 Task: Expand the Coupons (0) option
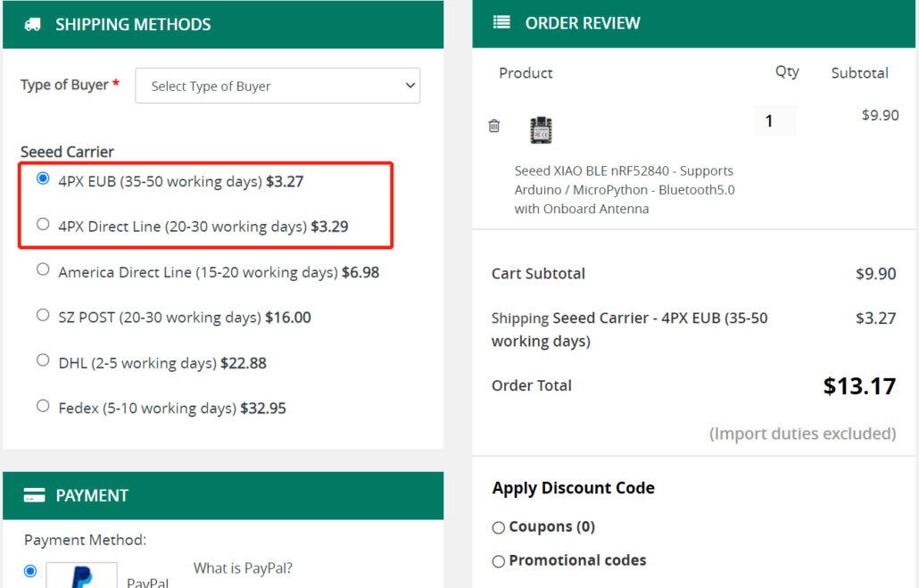tap(499, 527)
